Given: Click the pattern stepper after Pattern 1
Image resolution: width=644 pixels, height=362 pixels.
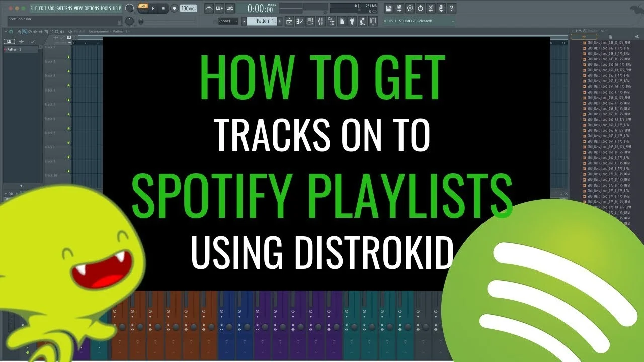Looking at the screenshot, I should [x=280, y=21].
